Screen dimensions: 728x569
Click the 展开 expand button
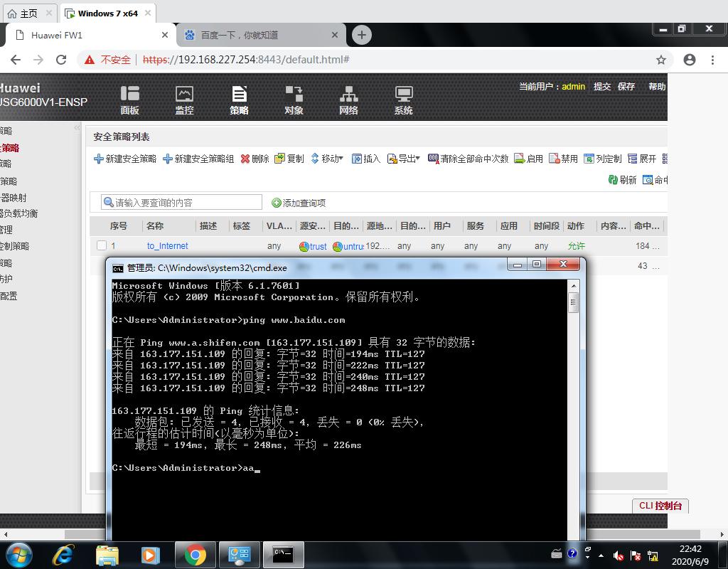[x=642, y=159]
